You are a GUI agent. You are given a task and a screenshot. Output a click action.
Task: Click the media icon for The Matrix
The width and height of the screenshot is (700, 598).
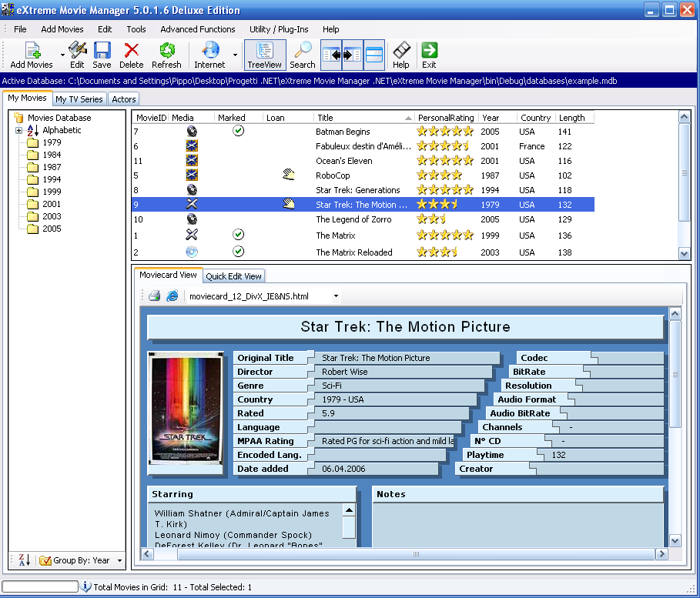tap(192, 235)
